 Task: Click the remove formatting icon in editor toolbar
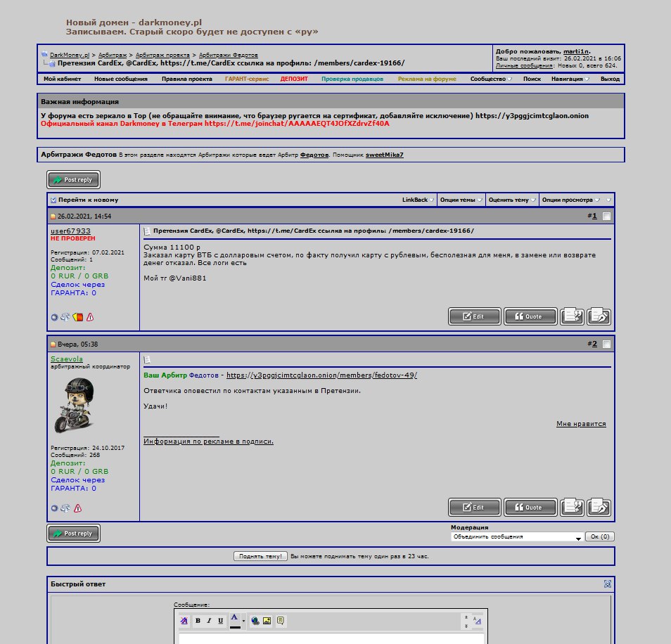pyautogui.click(x=184, y=621)
